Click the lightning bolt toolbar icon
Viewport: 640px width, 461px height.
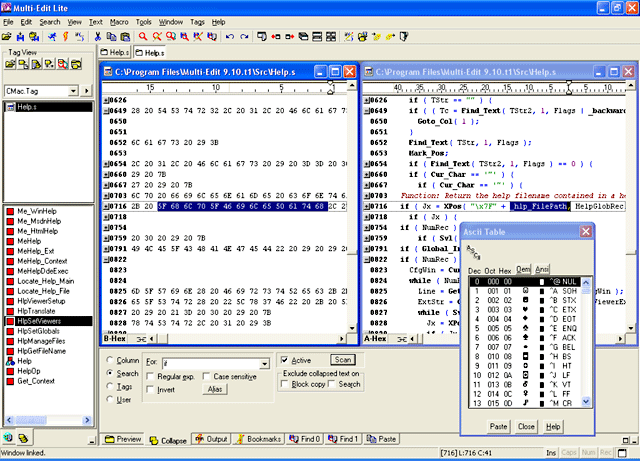click(x=66, y=37)
